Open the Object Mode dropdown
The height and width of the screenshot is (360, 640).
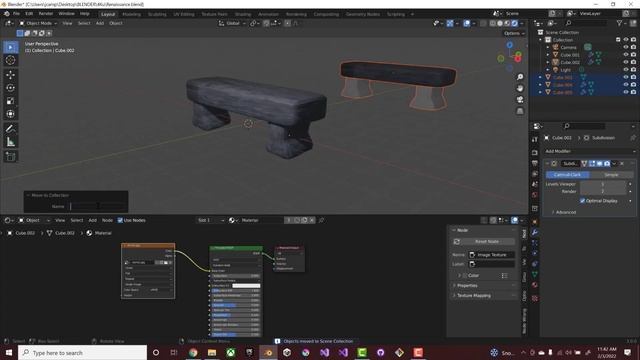[38, 23]
